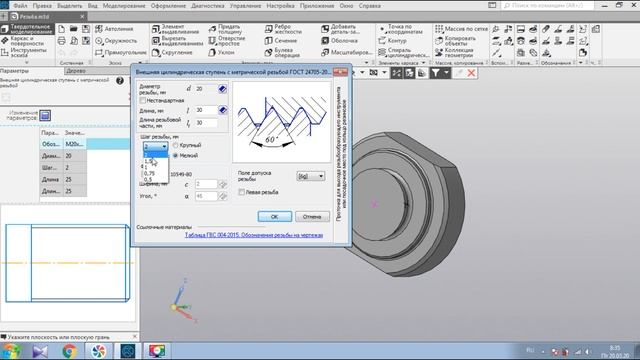Click the Контур contour tool
Image resolution: width=640 pixels, height=360 pixels.
click(x=392, y=41)
